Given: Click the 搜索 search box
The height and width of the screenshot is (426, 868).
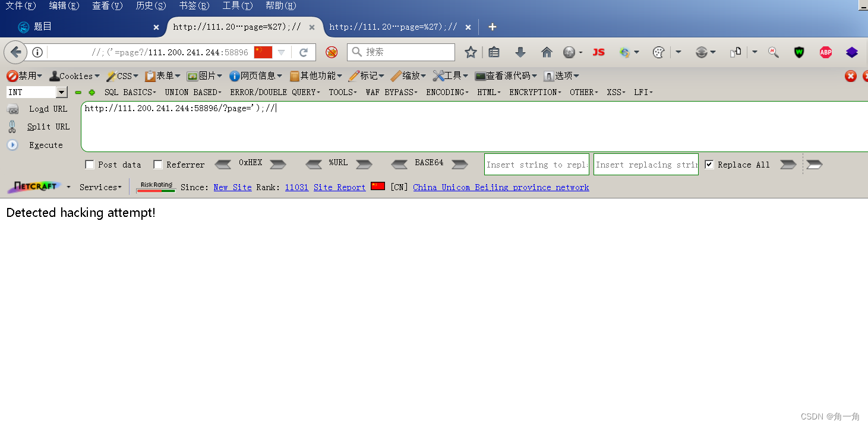Looking at the screenshot, I should (401, 52).
